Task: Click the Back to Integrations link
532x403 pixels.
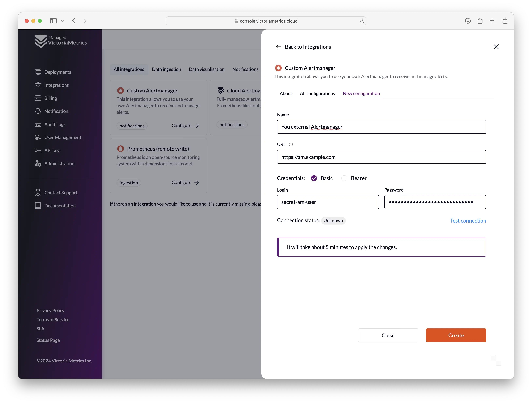Action: pyautogui.click(x=303, y=47)
